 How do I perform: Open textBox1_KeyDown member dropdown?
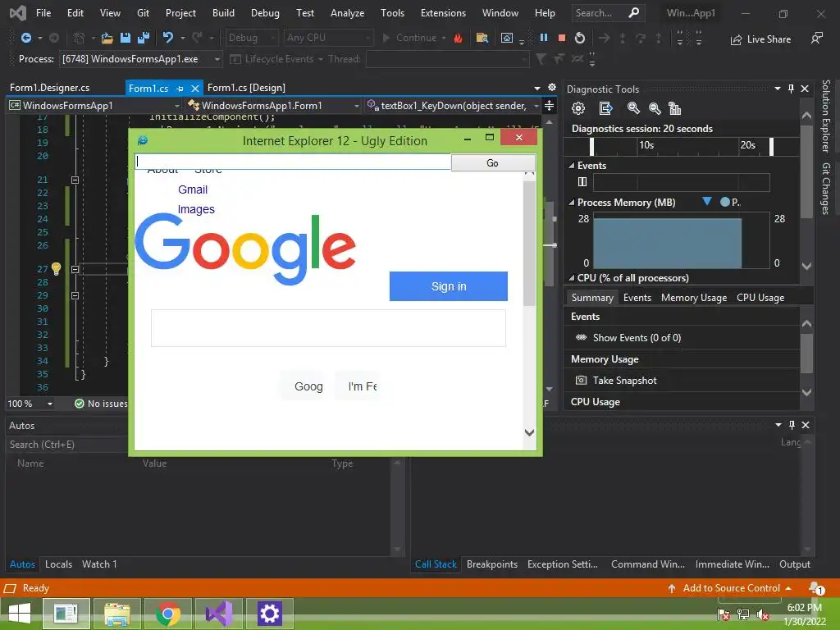(536, 106)
